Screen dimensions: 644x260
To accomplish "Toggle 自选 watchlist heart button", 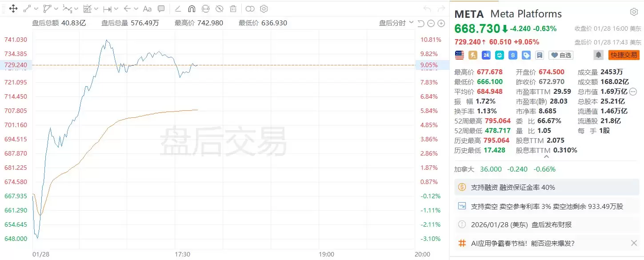I will click(561, 55).
